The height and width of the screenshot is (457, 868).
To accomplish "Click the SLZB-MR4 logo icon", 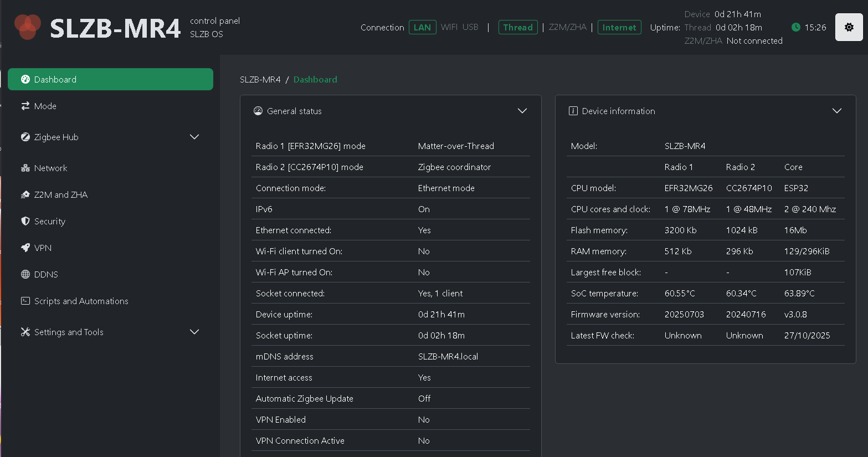I will click(x=28, y=27).
